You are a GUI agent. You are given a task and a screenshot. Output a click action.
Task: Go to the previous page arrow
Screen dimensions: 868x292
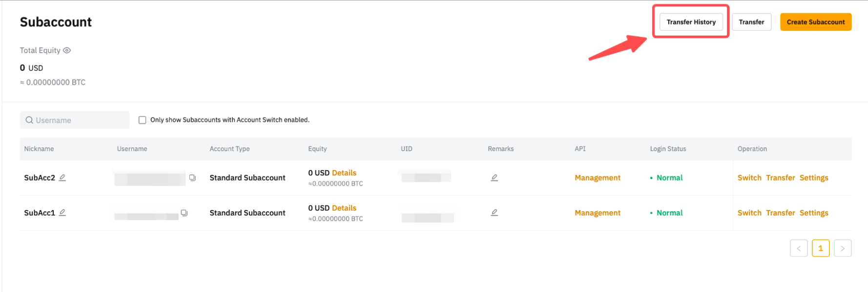[x=799, y=248]
